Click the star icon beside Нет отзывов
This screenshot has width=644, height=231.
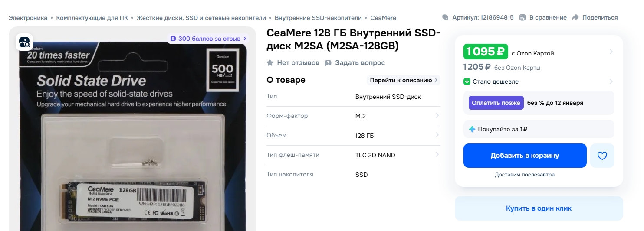point(270,63)
